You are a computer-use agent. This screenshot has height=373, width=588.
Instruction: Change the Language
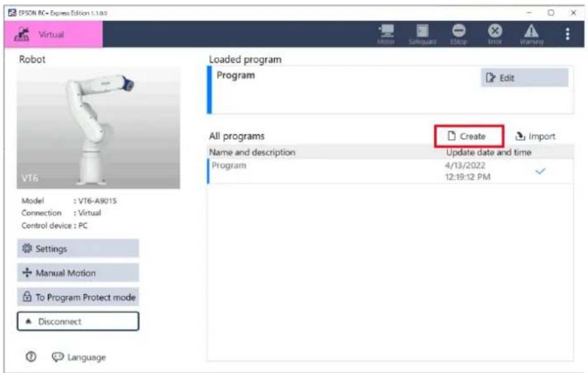tap(79, 357)
